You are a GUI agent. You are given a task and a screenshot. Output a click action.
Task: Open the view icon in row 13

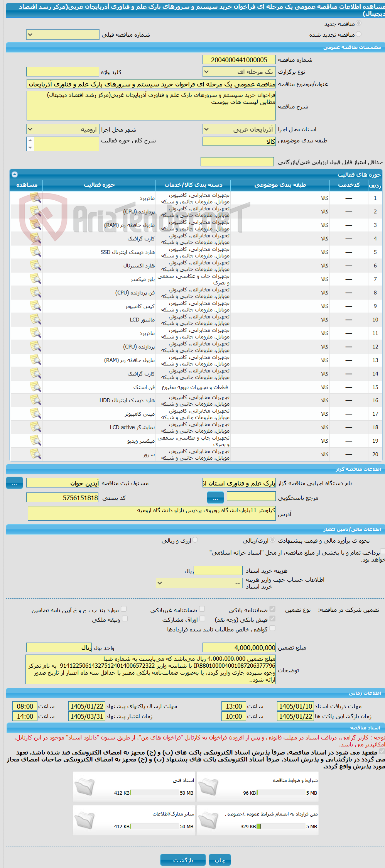[35, 360]
